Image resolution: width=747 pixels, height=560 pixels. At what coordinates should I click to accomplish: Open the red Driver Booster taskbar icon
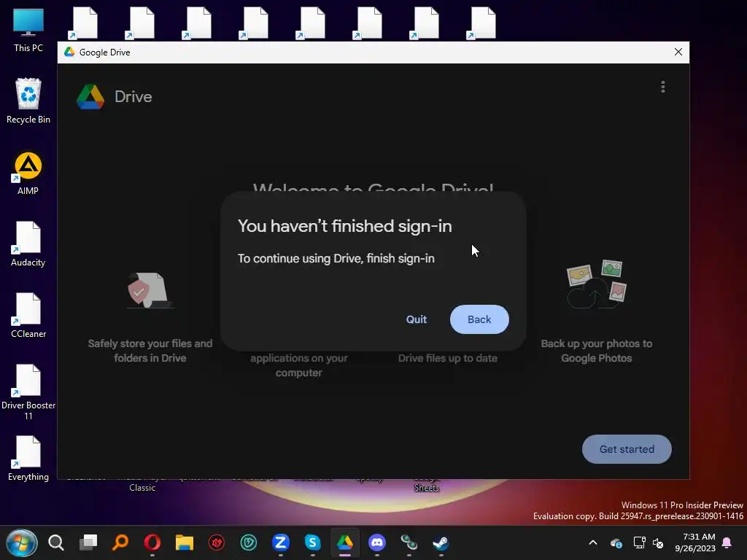(x=216, y=542)
